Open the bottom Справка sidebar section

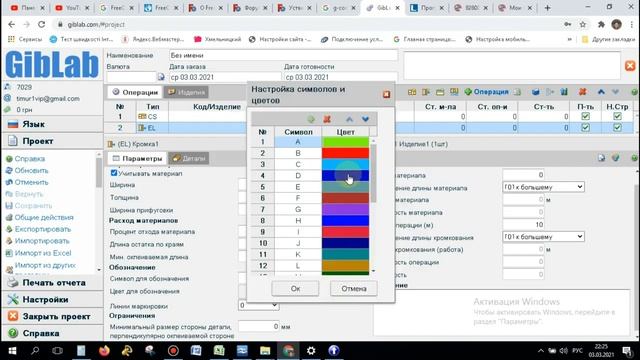[x=52, y=333]
